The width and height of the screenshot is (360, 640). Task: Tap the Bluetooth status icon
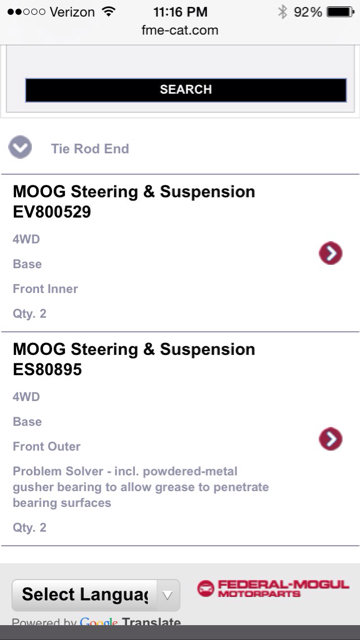tap(282, 12)
